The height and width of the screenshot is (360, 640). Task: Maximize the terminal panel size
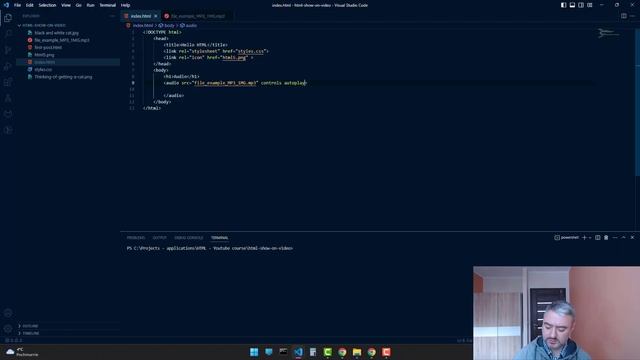[624, 238]
